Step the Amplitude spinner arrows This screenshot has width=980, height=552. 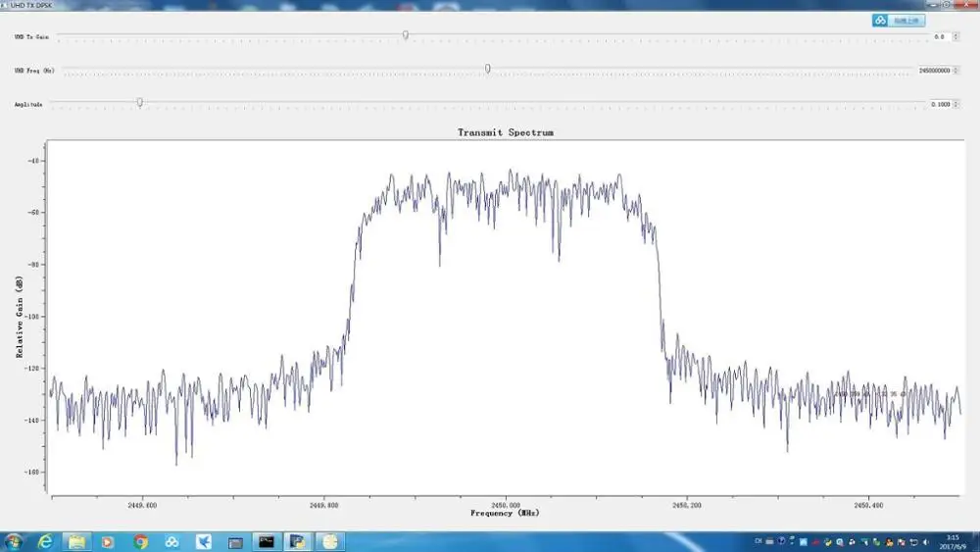[x=955, y=104]
